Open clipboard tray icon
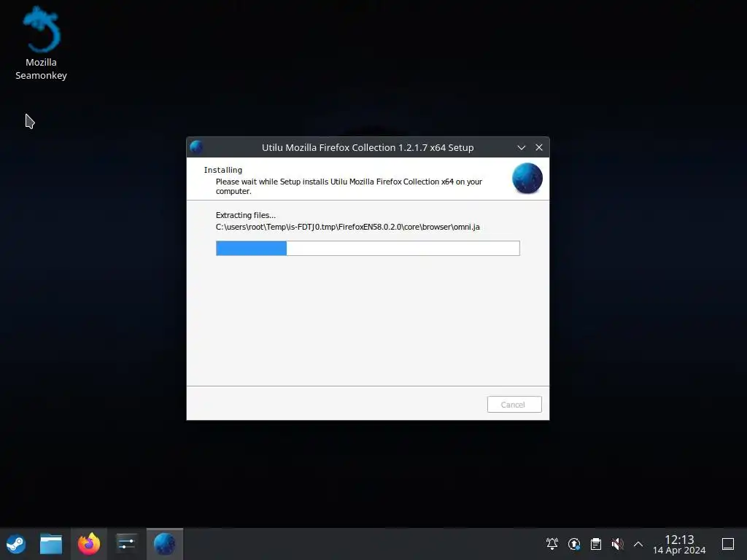The width and height of the screenshot is (747, 560). 596,544
